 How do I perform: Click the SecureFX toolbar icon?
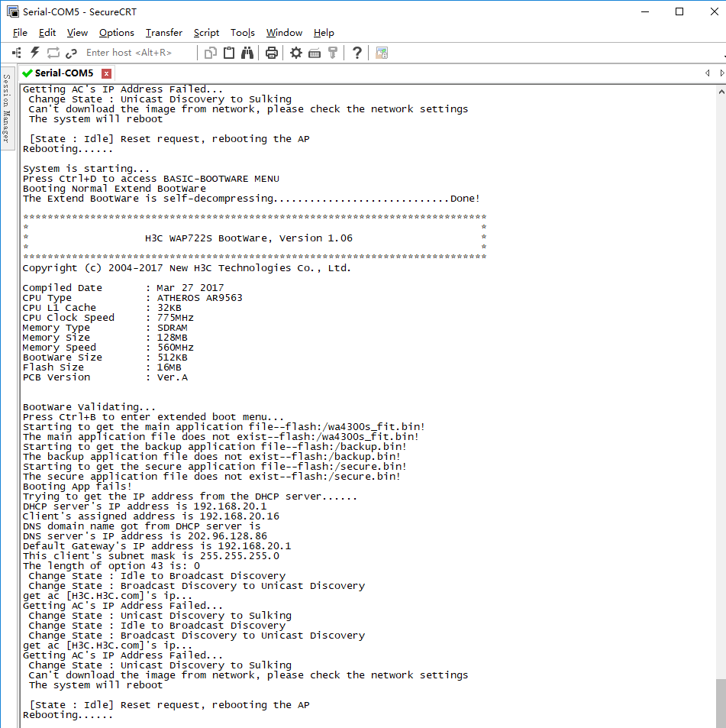(x=382, y=53)
